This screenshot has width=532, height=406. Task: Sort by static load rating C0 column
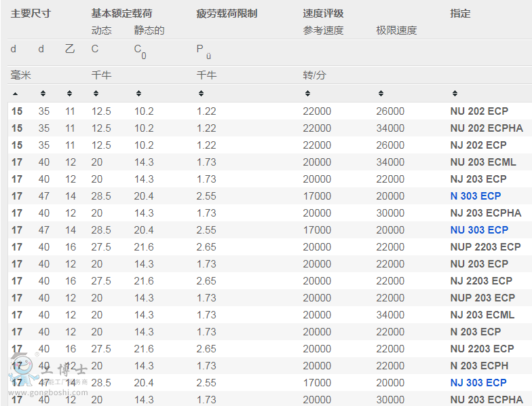tap(138, 94)
